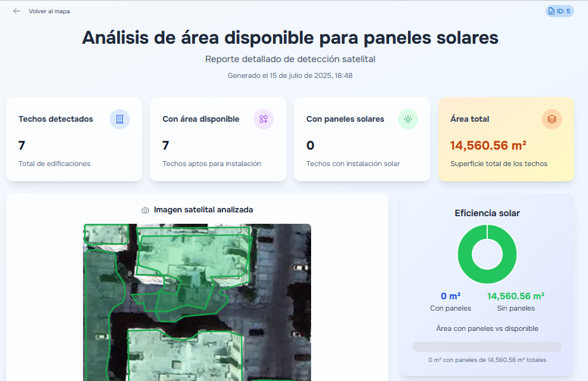588x381 pixels.
Task: Click Total de edificaciones label
Action: 54,164
